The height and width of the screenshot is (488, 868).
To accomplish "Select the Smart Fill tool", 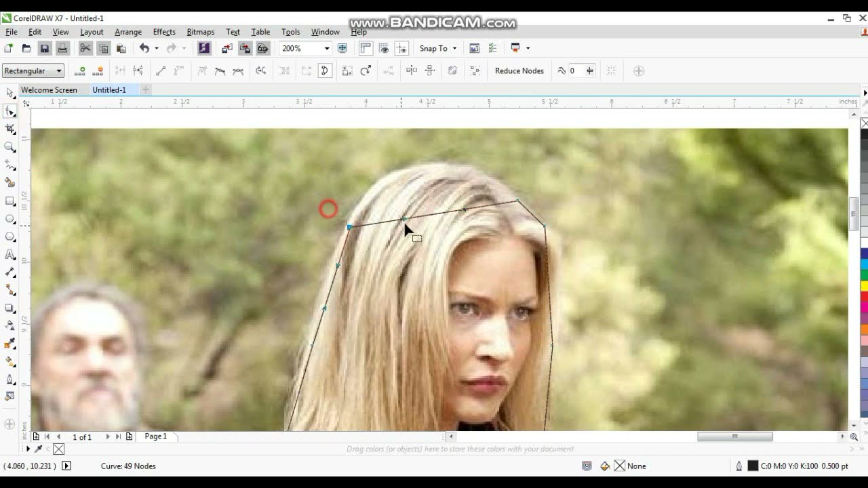I will tap(9, 183).
